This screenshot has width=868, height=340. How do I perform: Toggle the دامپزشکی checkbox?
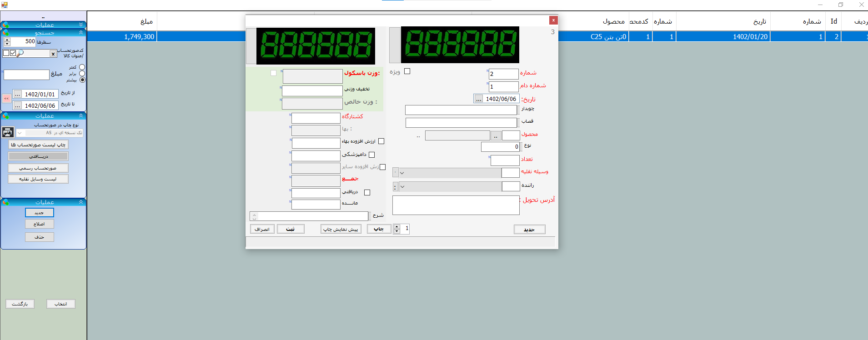pyautogui.click(x=372, y=155)
